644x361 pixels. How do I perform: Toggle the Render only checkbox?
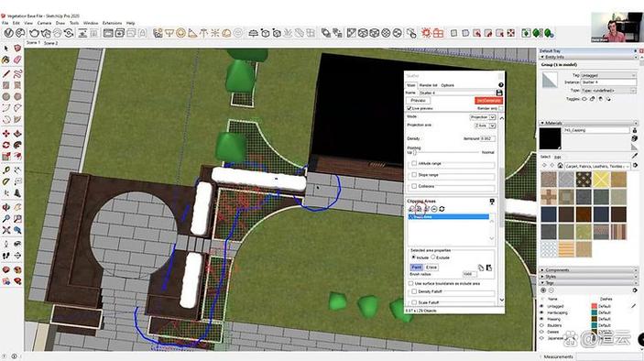tap(501, 108)
